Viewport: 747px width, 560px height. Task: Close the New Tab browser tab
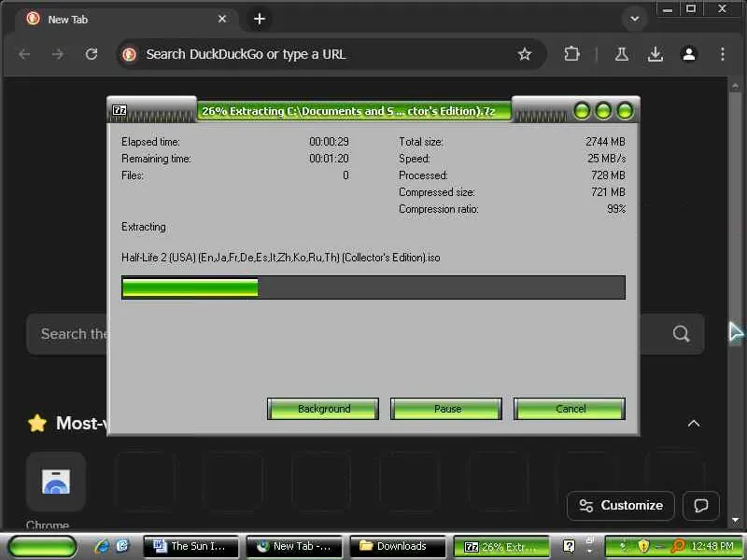[x=222, y=19]
